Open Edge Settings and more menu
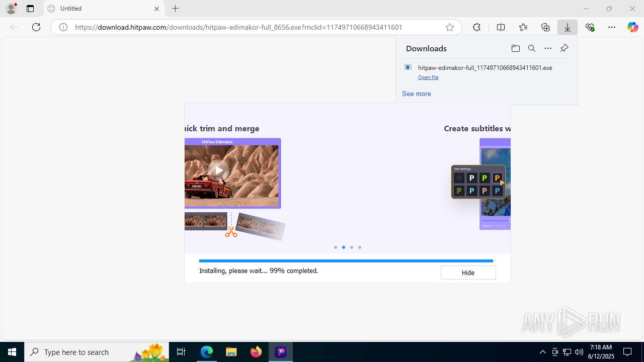 (x=612, y=27)
